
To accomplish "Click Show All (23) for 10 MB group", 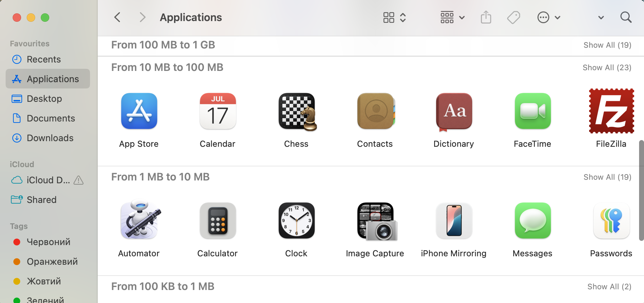I will pyautogui.click(x=607, y=67).
